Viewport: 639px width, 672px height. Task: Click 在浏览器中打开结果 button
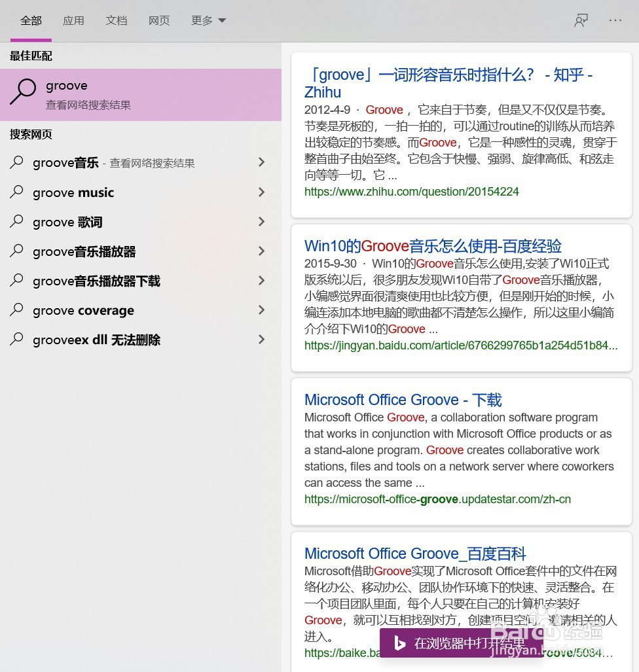tap(462, 643)
